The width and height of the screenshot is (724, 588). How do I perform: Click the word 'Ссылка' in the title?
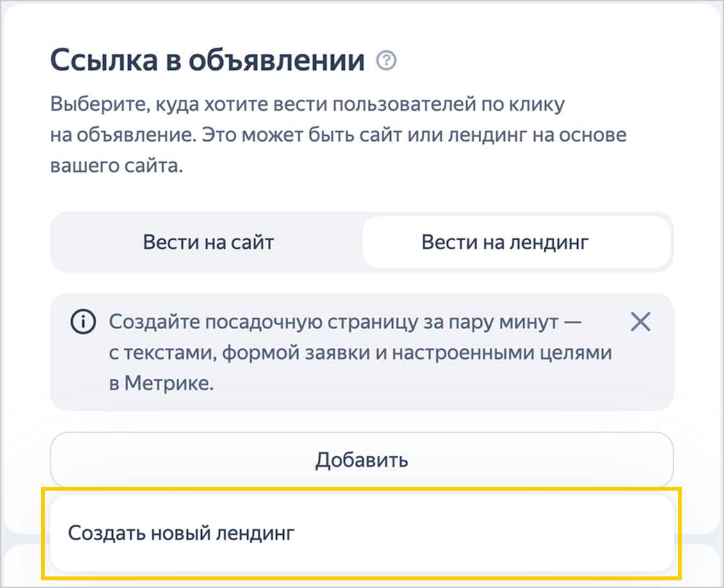(x=104, y=60)
